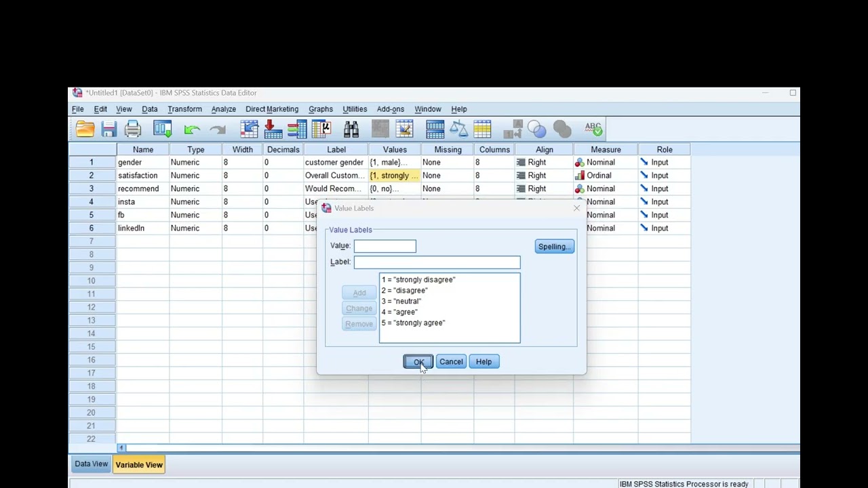This screenshot has height=488, width=868.
Task: Select the Add button in Value Labels
Action: (359, 293)
